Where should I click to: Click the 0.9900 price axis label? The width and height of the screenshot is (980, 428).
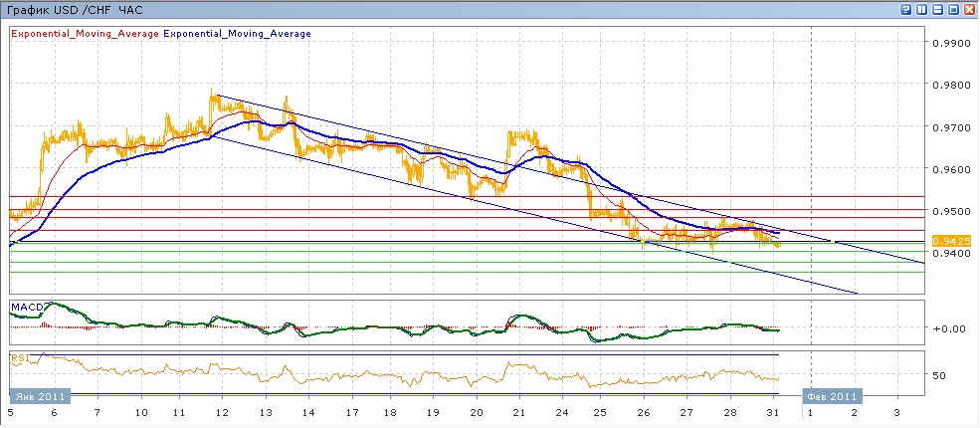pos(949,44)
